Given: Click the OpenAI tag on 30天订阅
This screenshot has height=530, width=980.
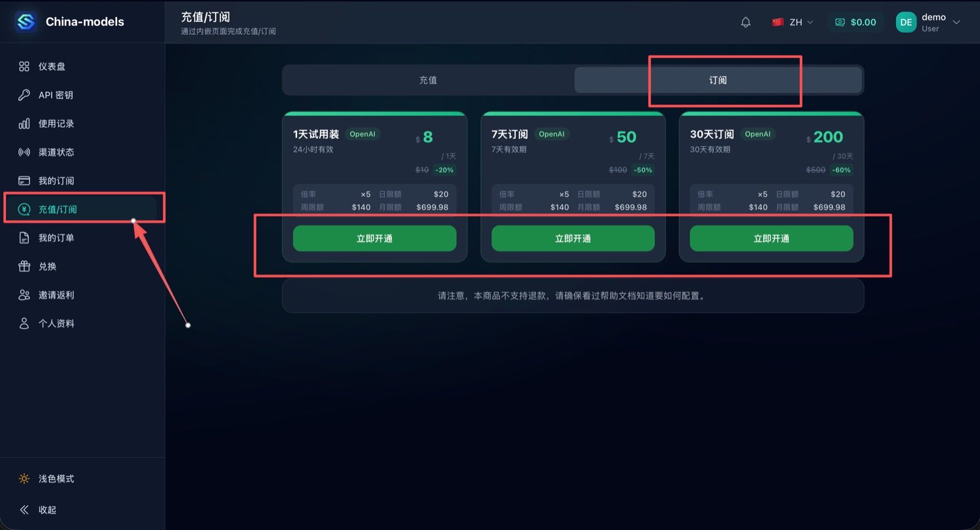Looking at the screenshot, I should 758,134.
